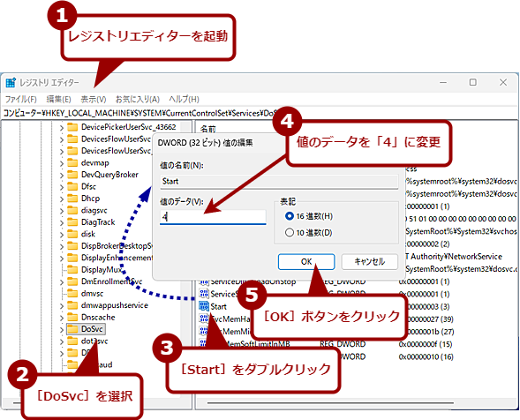Click the DisplayMux folder icon
This screenshot has height=420, width=520.
coord(72,270)
